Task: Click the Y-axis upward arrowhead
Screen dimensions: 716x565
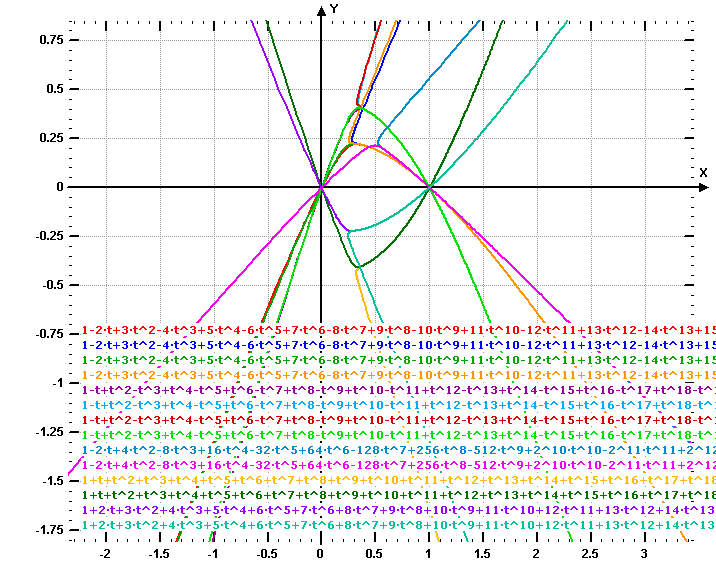Action: pos(321,9)
